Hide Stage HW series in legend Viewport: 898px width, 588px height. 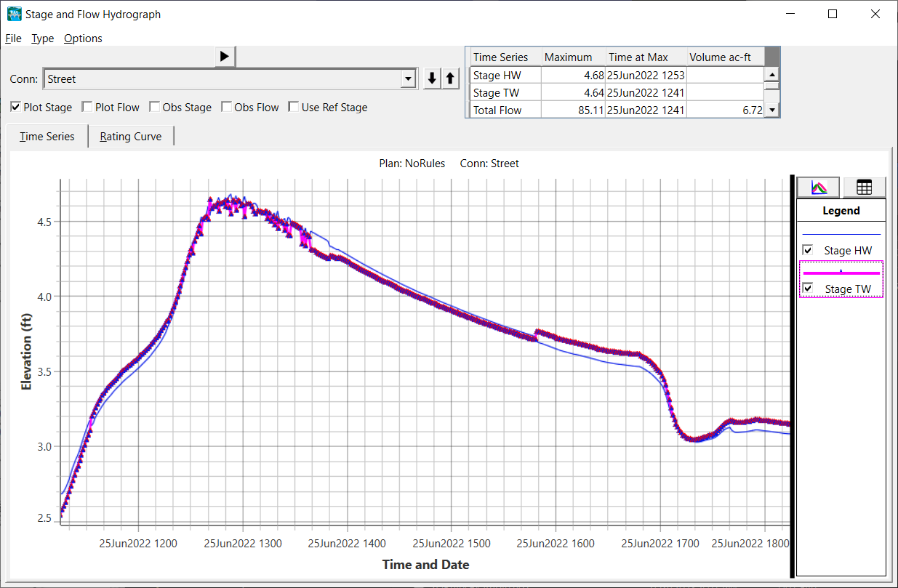tap(807, 250)
